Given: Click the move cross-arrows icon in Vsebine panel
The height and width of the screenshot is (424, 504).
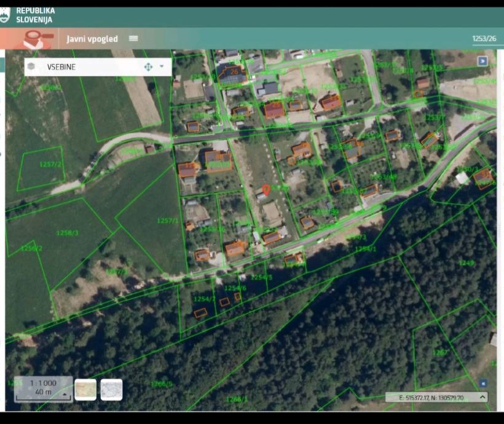Looking at the screenshot, I should (x=148, y=66).
